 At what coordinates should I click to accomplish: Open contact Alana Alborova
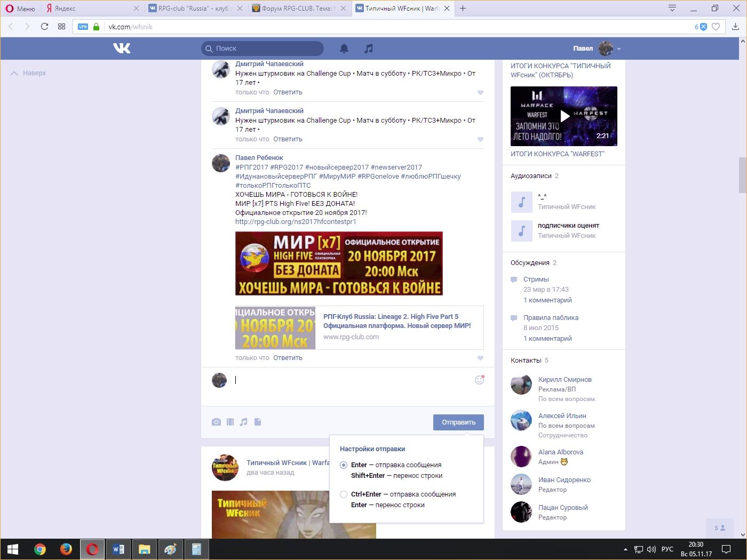tap(560, 452)
